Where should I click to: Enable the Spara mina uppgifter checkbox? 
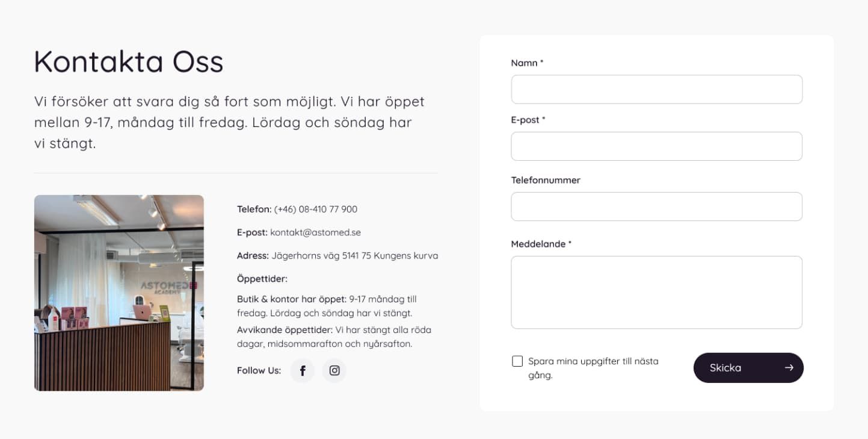tap(517, 361)
